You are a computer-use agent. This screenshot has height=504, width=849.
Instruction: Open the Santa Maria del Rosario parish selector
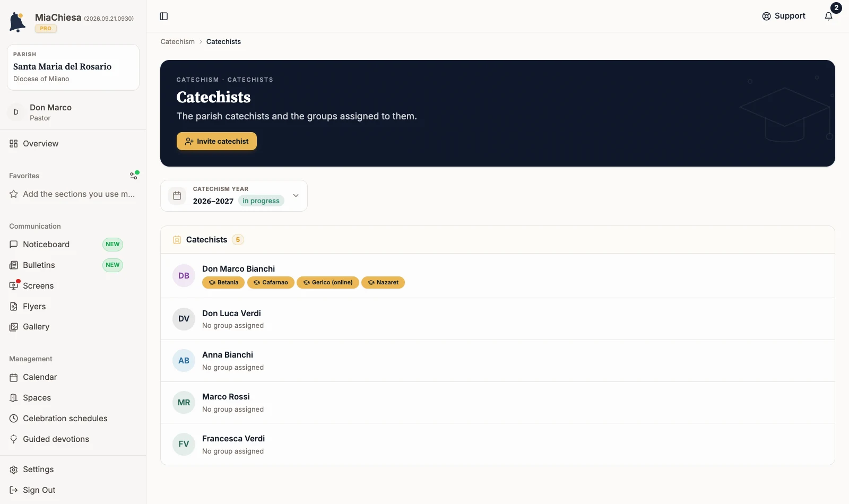point(73,67)
